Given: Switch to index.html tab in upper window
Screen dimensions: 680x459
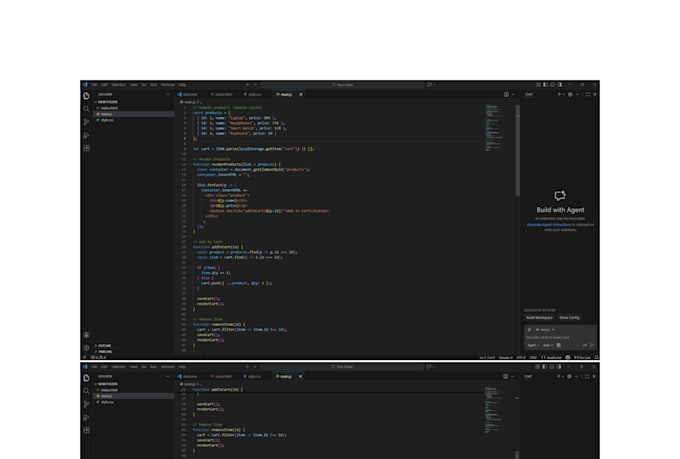Looking at the screenshot, I should 222,94.
